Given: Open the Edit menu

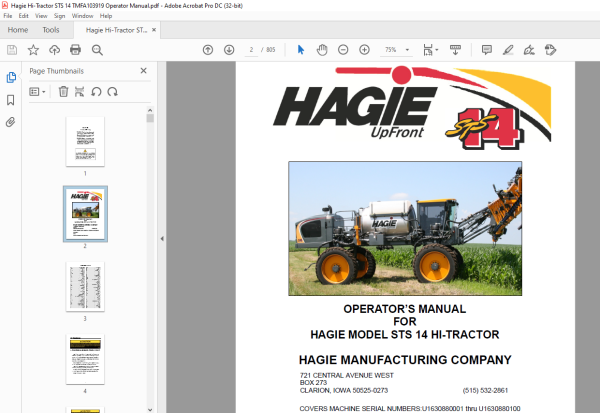Looking at the screenshot, I should coord(23,16).
